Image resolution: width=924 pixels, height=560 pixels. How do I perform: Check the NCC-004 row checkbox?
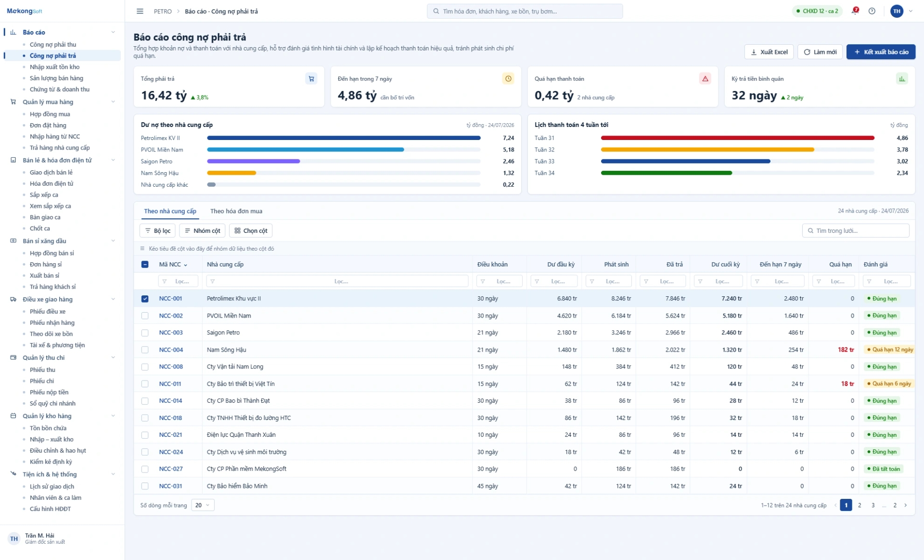pyautogui.click(x=145, y=350)
